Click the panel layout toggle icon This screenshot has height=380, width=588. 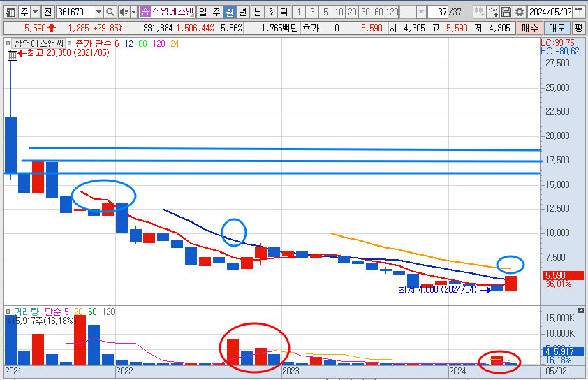tap(11, 13)
